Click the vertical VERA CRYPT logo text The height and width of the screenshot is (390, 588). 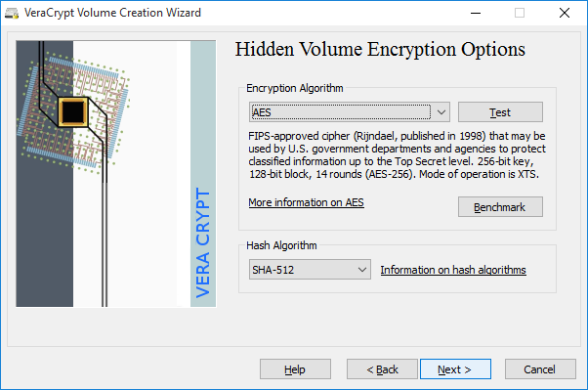pyautogui.click(x=203, y=242)
